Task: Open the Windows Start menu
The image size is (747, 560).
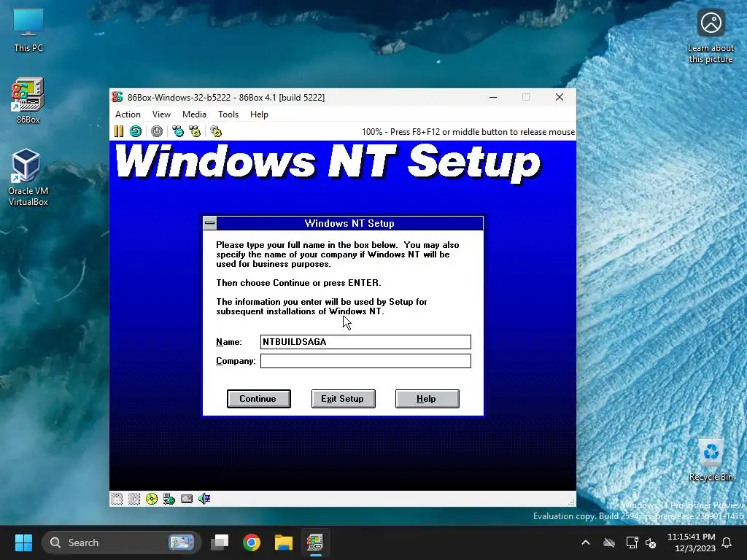Action: coord(23,542)
